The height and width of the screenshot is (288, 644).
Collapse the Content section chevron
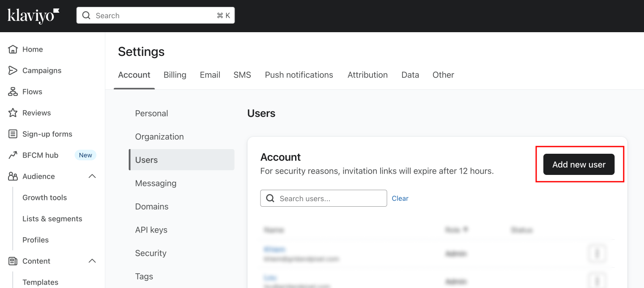pyautogui.click(x=92, y=261)
